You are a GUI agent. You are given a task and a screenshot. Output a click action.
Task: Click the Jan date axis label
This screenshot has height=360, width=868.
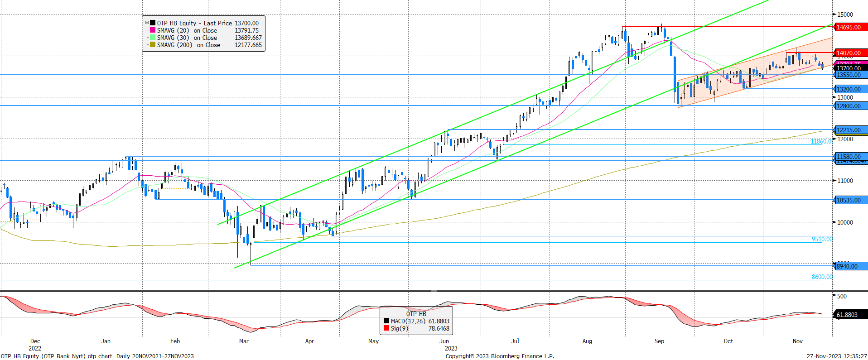point(106,341)
